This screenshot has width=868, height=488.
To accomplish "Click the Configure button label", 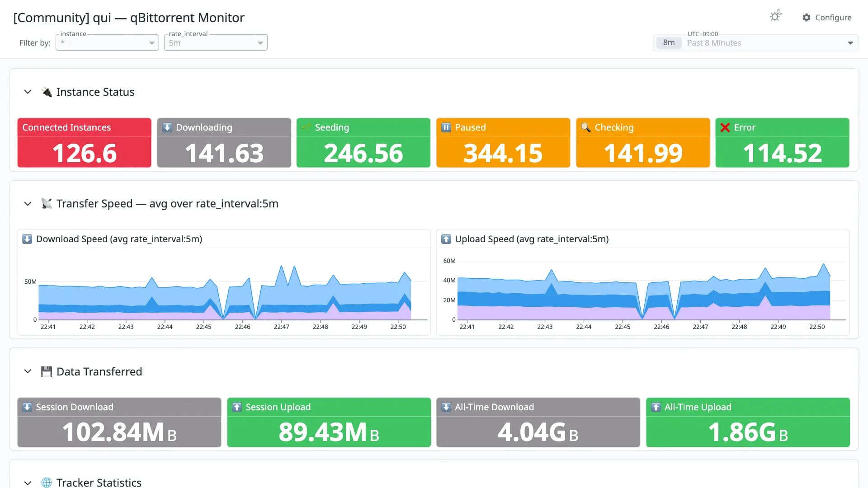I will coord(833,18).
